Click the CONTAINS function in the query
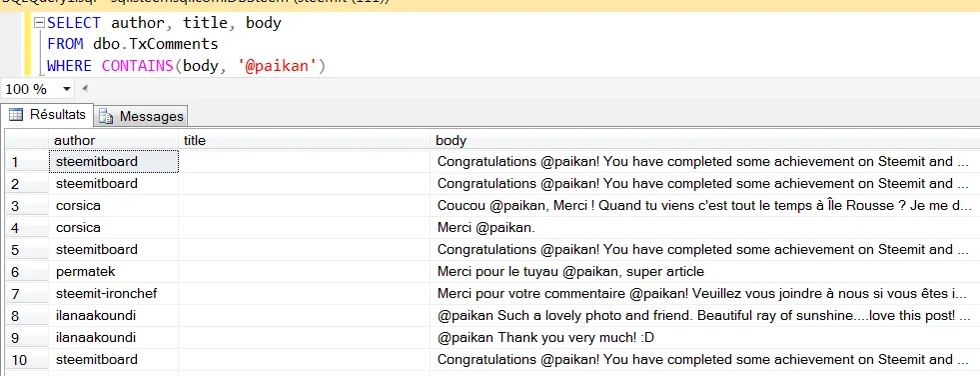Viewport: 980px width, 376px height. (138, 66)
